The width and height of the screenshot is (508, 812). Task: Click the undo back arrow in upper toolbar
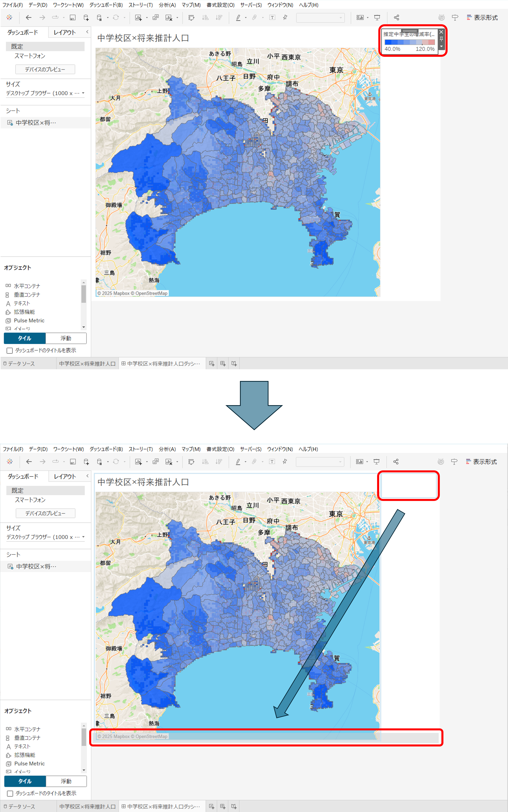(x=29, y=17)
